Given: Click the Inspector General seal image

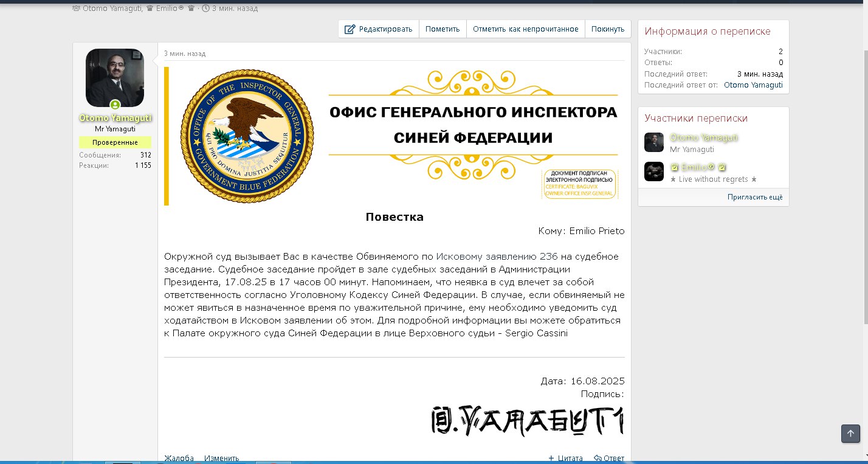Looking at the screenshot, I should [x=247, y=136].
